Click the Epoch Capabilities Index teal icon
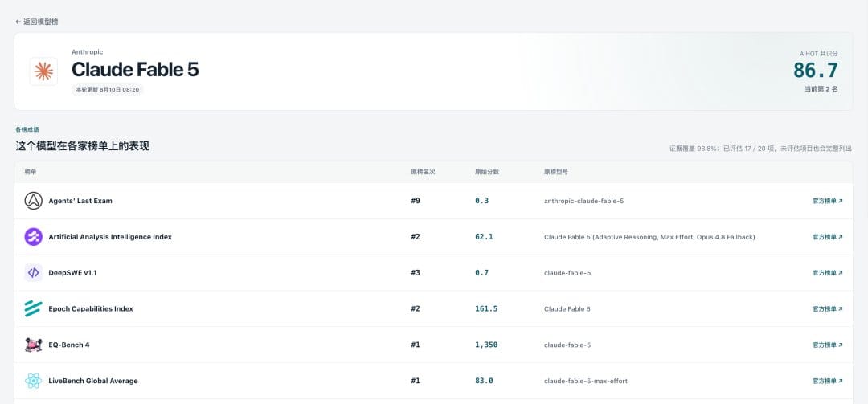The width and height of the screenshot is (868, 404). pyautogui.click(x=33, y=308)
